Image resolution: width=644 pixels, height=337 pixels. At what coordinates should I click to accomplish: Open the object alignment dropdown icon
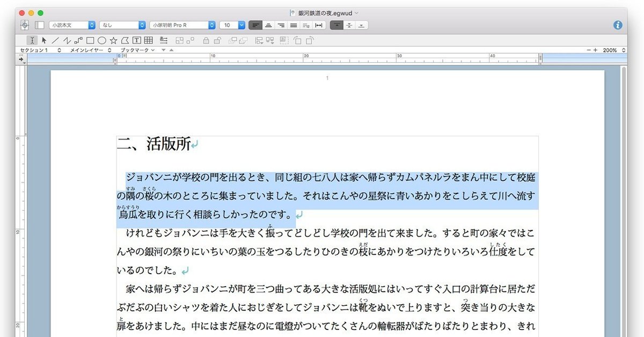(x=260, y=40)
